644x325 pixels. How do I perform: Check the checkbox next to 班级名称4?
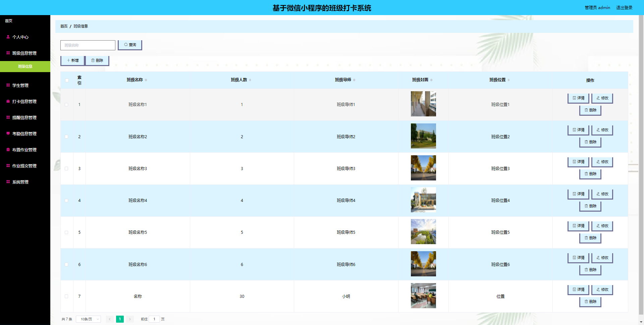coord(66,200)
